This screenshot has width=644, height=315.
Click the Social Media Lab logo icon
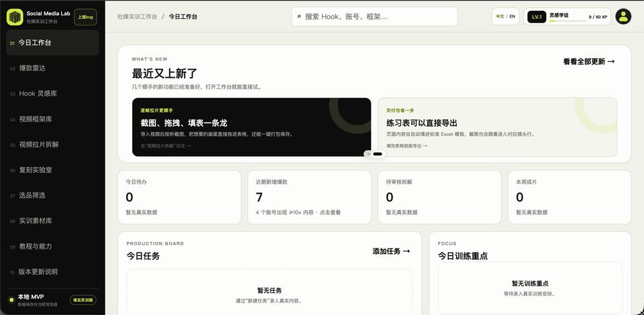(x=15, y=17)
